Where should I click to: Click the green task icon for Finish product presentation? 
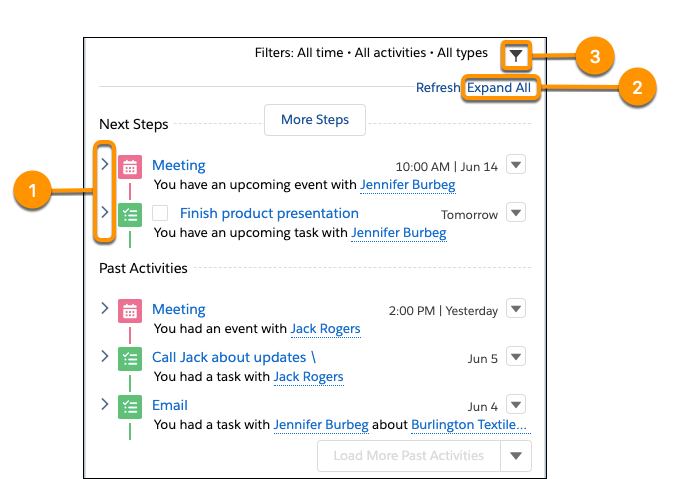pyautogui.click(x=130, y=214)
